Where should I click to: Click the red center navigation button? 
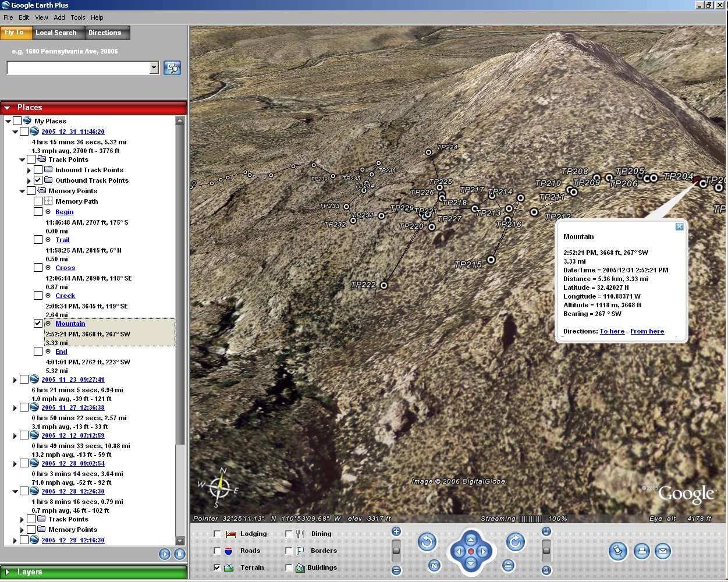471,551
